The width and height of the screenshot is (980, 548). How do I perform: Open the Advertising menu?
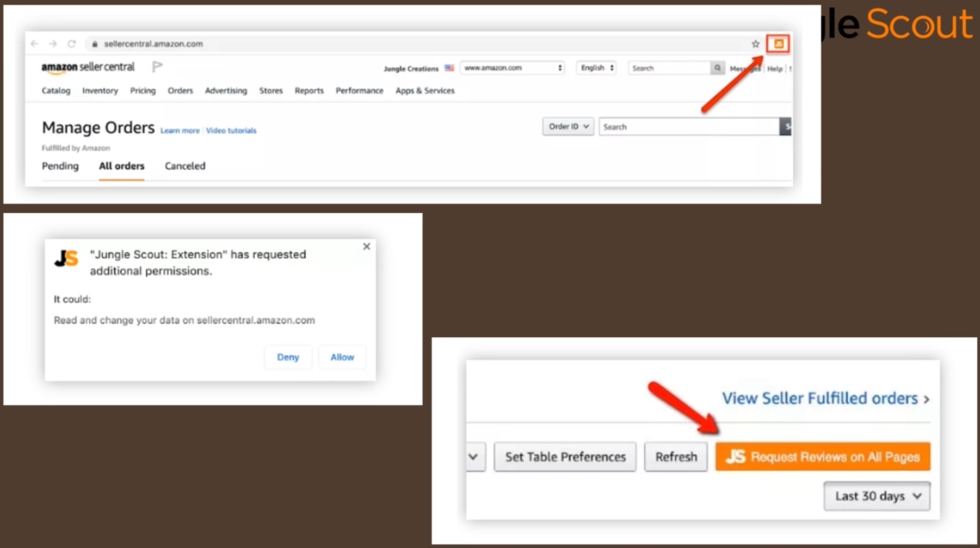click(226, 90)
